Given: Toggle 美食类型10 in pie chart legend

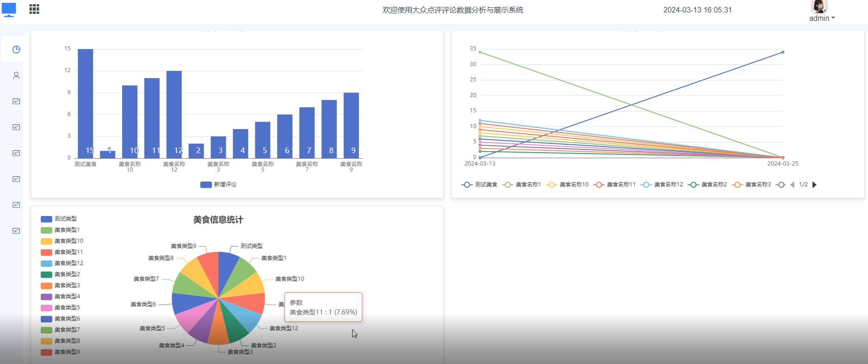Looking at the screenshot, I should pyautogui.click(x=62, y=241).
